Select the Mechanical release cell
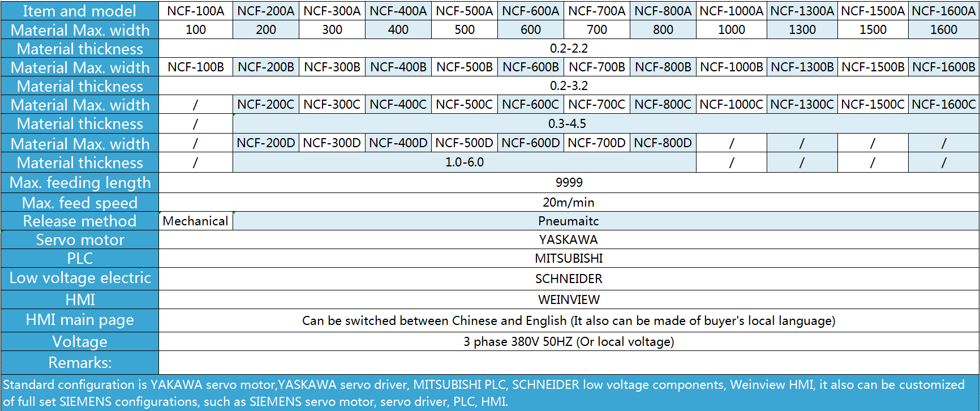The image size is (980, 411). coord(196,221)
